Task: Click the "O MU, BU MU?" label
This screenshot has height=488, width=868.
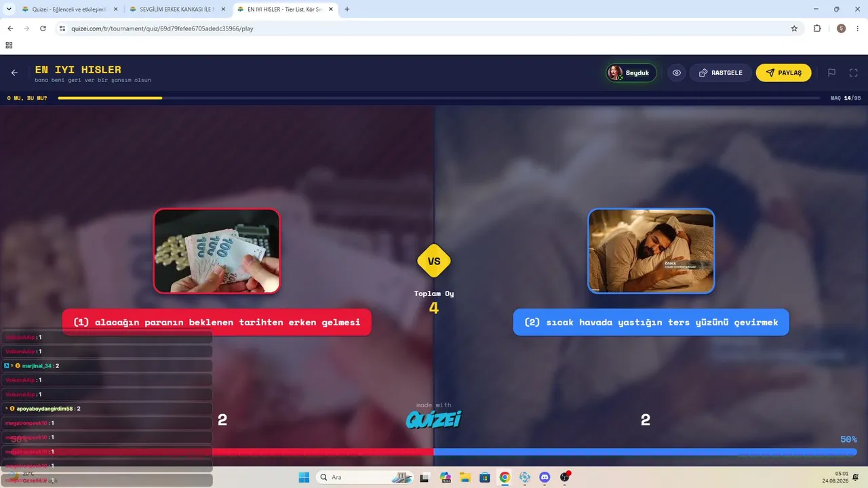Action: point(27,98)
